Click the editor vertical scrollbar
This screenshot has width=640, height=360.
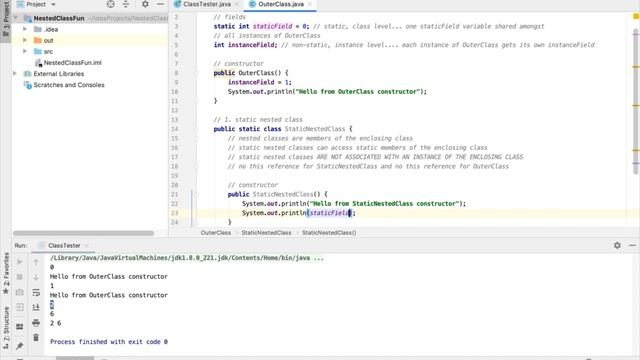[x=636, y=102]
